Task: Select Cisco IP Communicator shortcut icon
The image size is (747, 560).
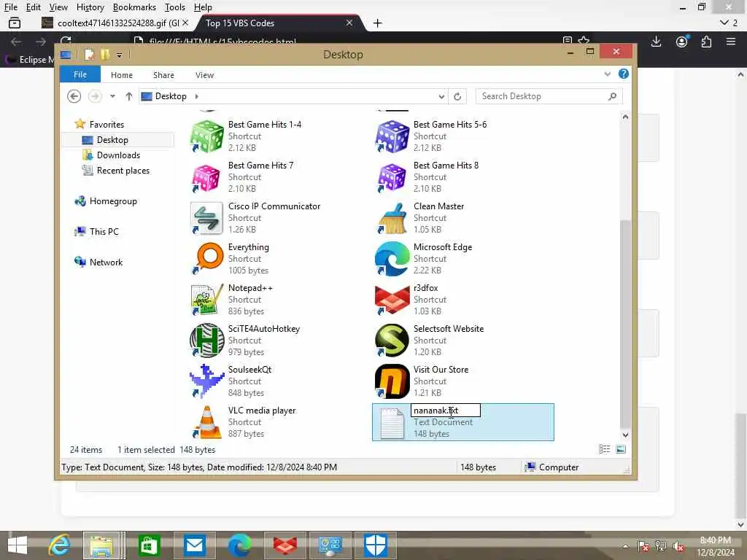Action: click(206, 219)
